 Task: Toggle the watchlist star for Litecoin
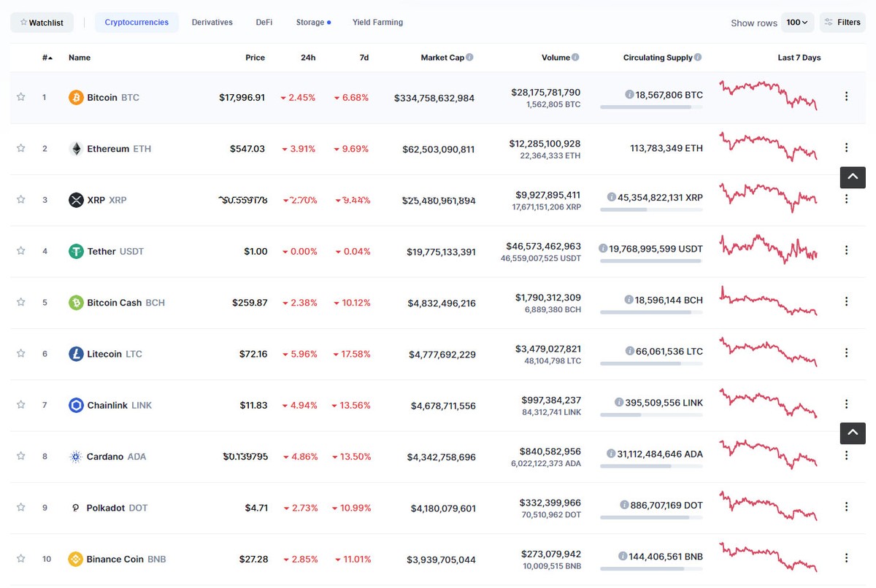tap(20, 353)
